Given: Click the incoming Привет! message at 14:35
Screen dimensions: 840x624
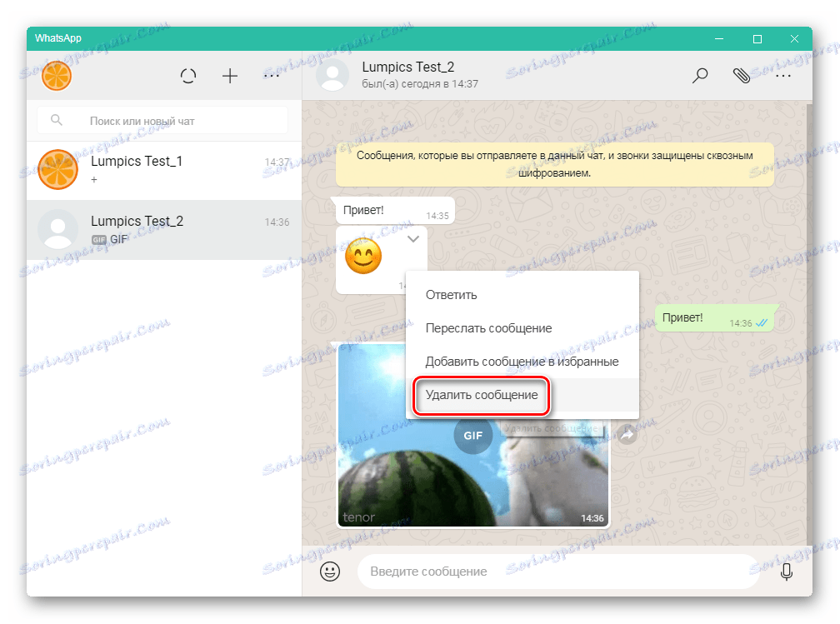Looking at the screenshot, I should 395,211.
